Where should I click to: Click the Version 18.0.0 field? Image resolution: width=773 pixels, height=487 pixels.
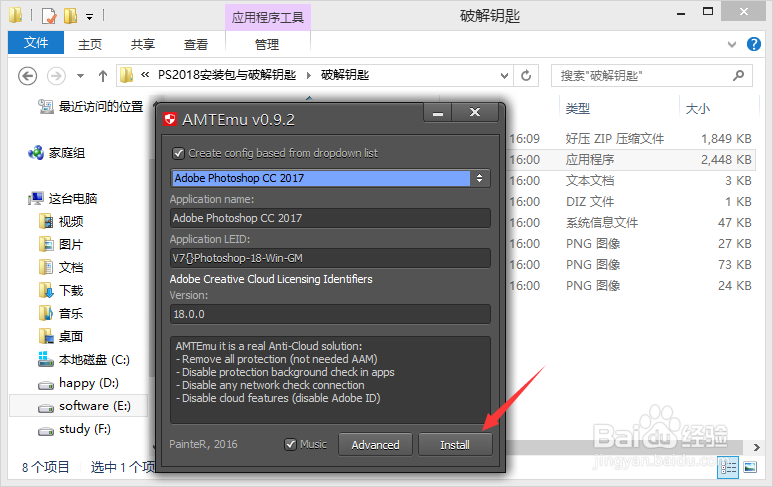coord(330,314)
